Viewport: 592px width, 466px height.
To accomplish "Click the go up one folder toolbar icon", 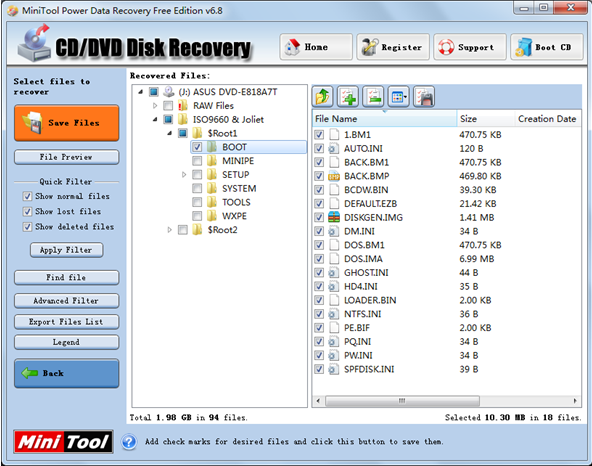I will [x=322, y=97].
